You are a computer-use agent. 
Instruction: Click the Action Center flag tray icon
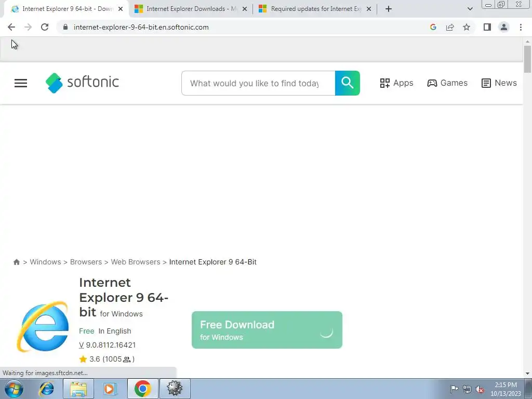[x=454, y=389]
